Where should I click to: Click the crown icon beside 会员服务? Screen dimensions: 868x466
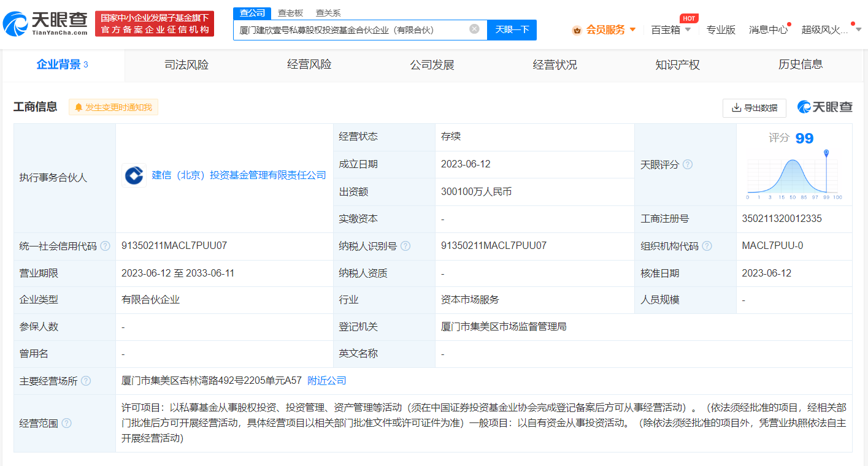(x=577, y=29)
